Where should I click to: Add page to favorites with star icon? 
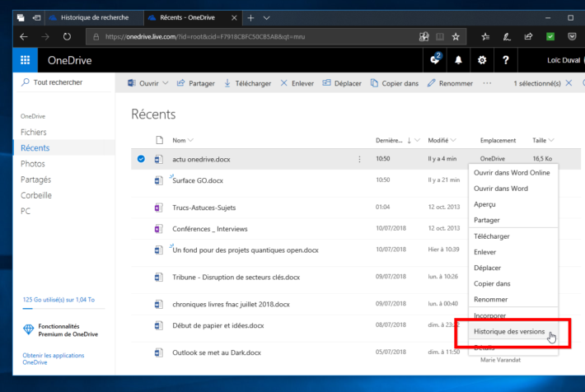(456, 36)
